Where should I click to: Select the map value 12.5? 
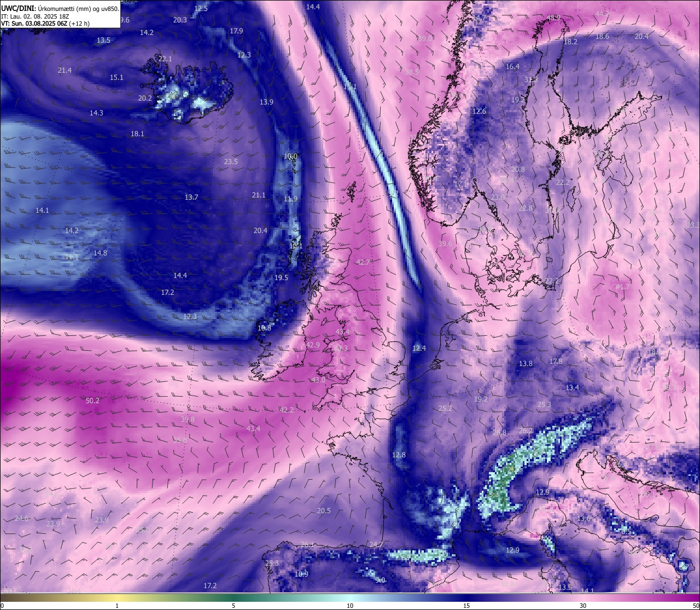[201, 8]
